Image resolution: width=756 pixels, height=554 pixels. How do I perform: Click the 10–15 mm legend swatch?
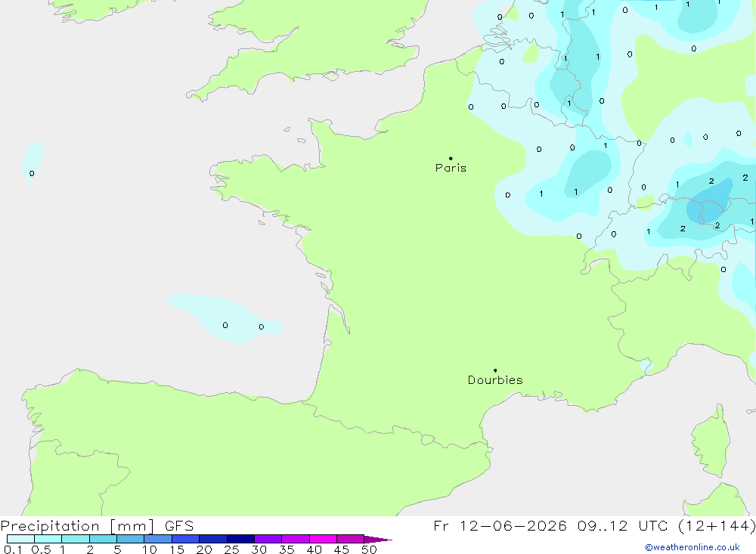(158, 539)
